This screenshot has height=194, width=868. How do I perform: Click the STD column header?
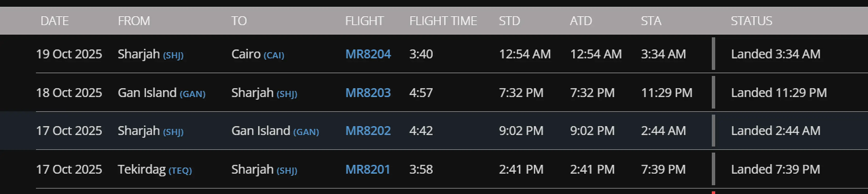509,21
